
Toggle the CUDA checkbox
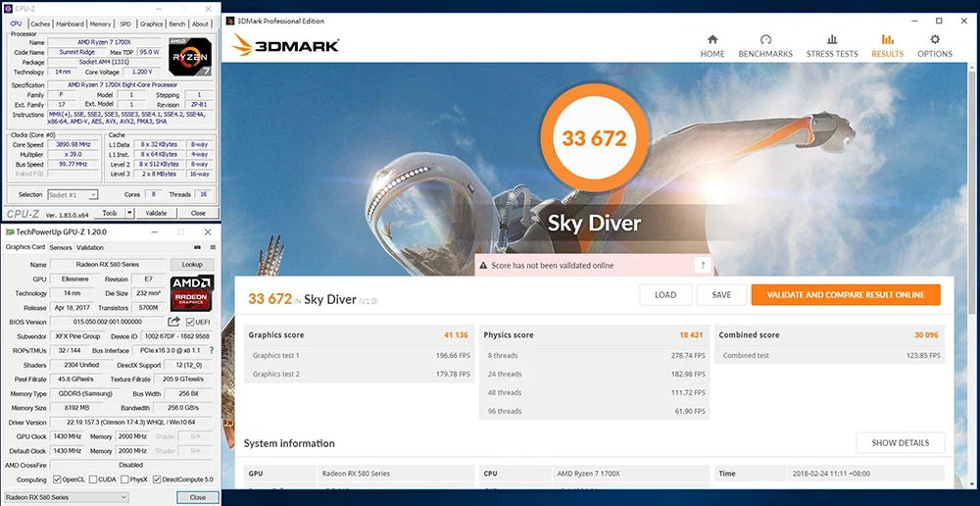pyautogui.click(x=92, y=480)
